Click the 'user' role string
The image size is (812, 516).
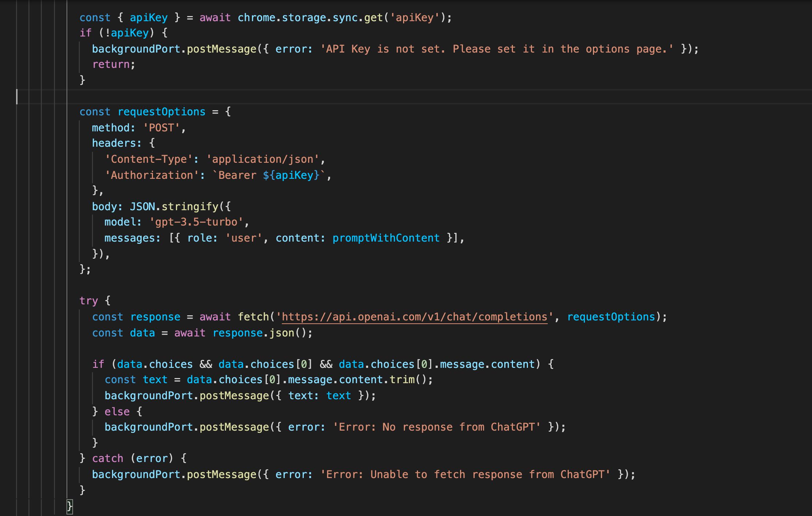click(244, 238)
